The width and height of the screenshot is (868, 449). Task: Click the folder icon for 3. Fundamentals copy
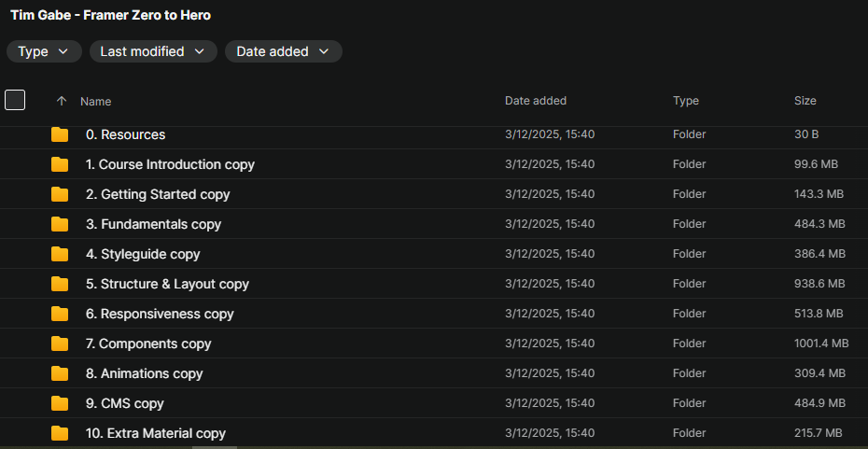tap(60, 224)
